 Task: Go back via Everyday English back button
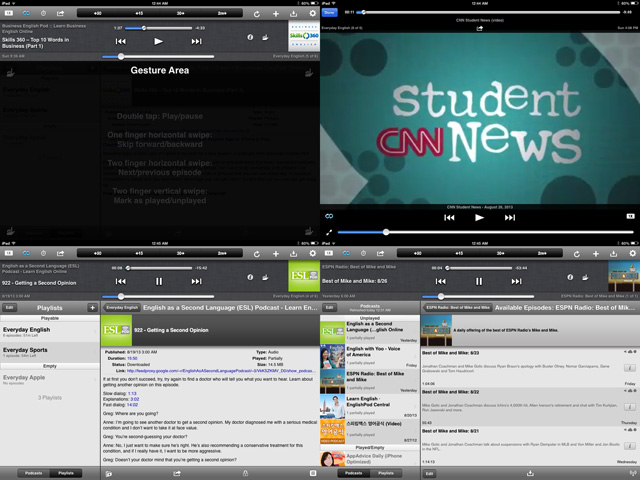tap(122, 308)
